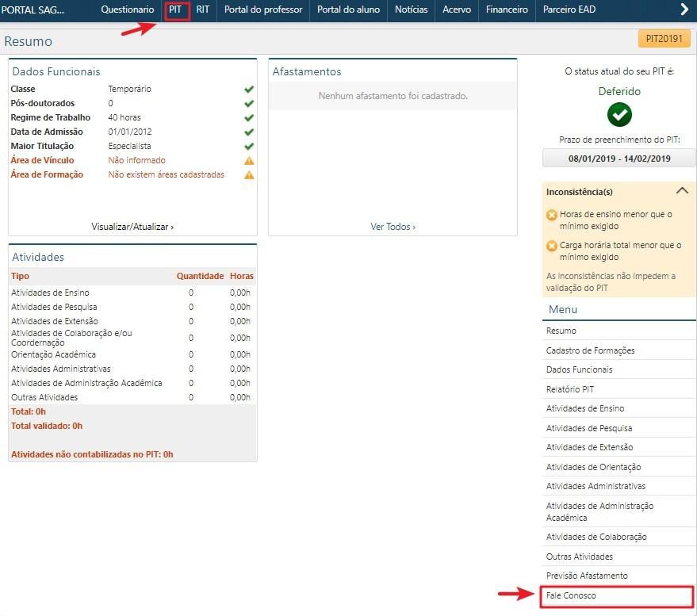Click warning icon next to Área de Vínculo
The width and height of the screenshot is (697, 616).
click(249, 160)
